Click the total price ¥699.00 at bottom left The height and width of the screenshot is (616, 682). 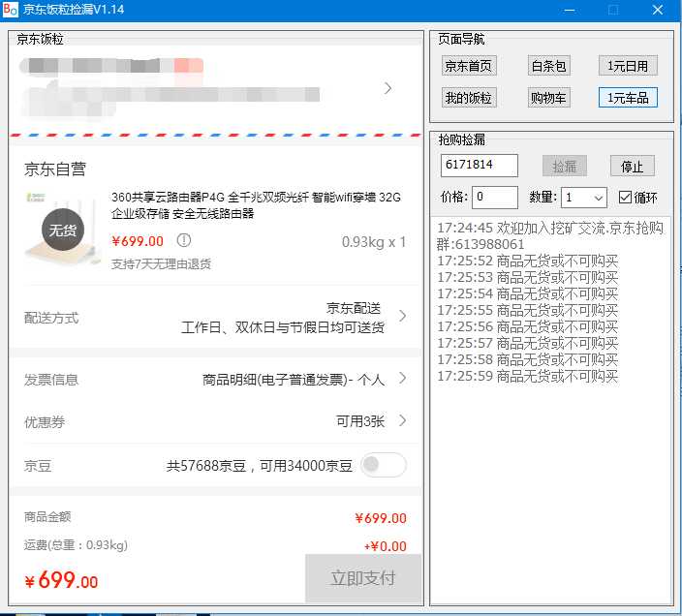61,580
